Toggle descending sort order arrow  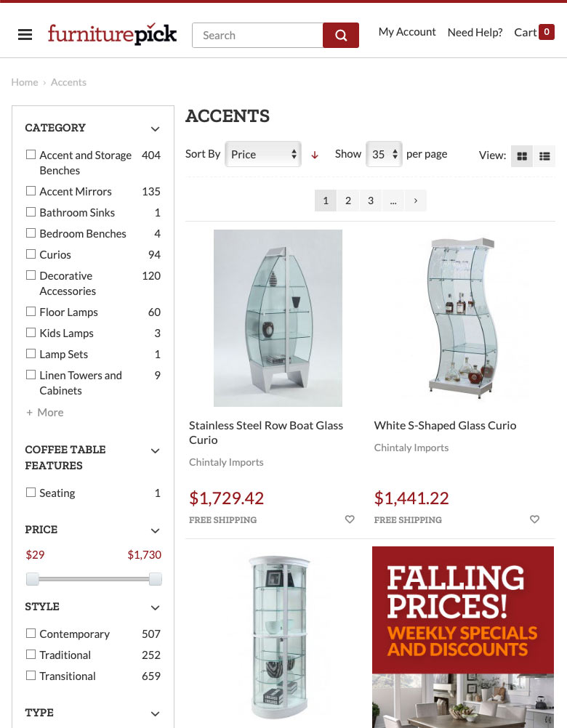315,155
